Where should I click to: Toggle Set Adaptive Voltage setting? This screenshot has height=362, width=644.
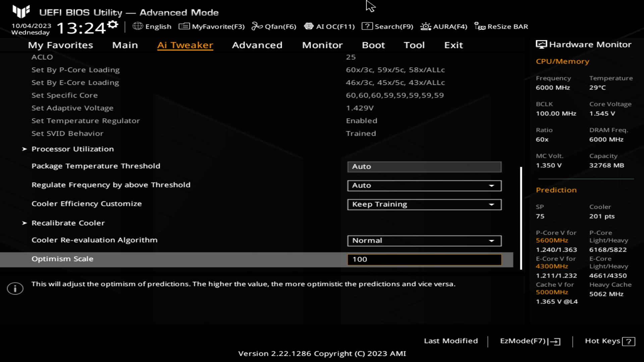point(72,108)
